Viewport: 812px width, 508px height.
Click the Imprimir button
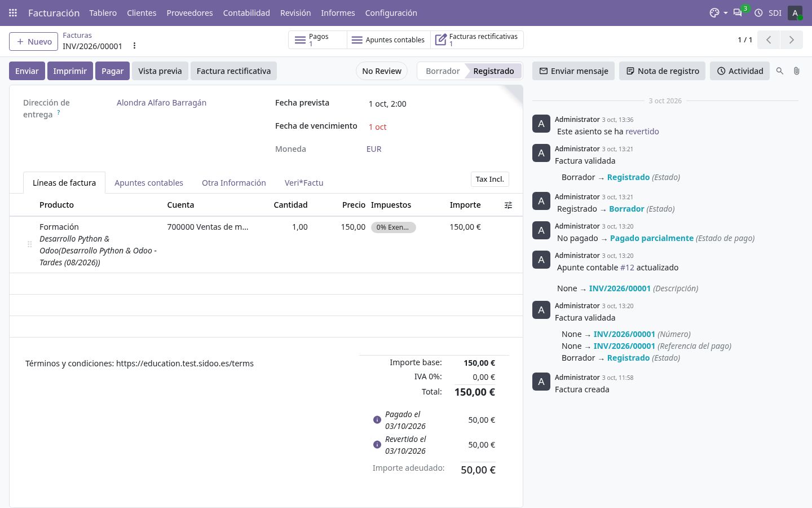(x=70, y=71)
